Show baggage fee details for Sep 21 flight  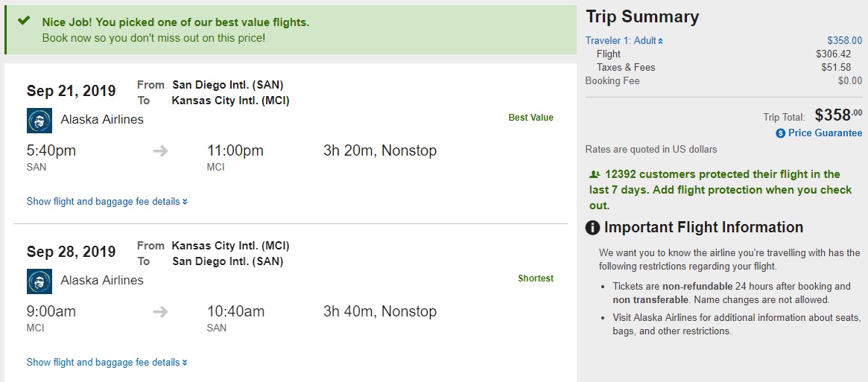tap(107, 201)
